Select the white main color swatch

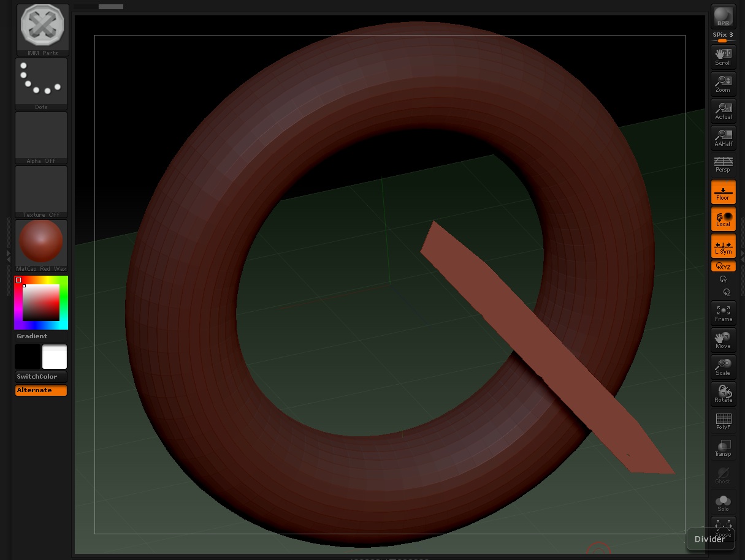55,357
